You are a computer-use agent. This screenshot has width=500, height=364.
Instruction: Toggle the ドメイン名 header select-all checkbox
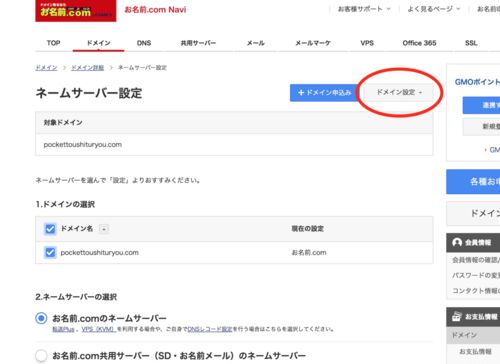pyautogui.click(x=50, y=229)
